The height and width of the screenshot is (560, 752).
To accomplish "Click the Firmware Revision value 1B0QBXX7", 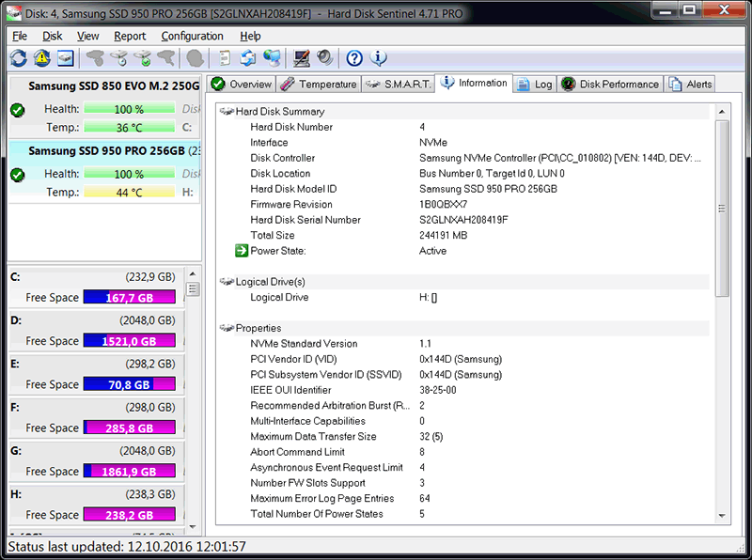I will [443, 204].
